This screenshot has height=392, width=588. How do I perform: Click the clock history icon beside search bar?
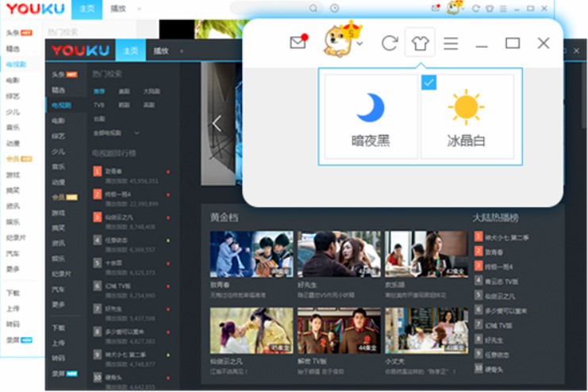335,8
